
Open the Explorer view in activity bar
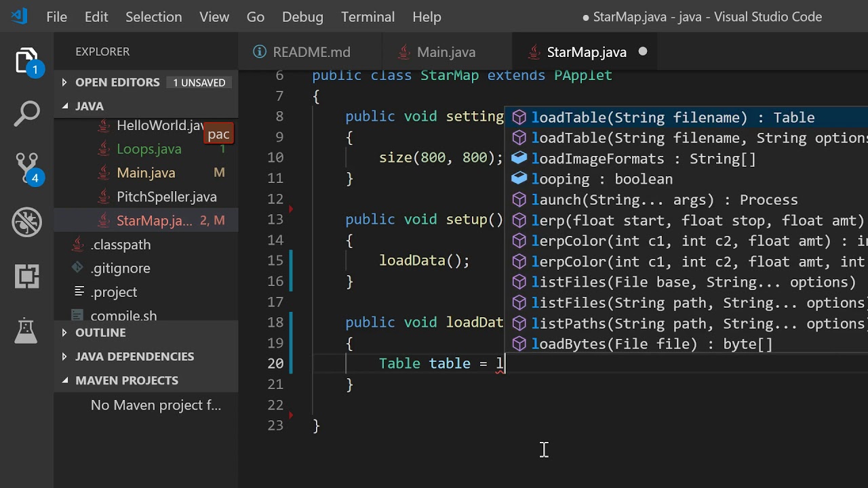(27, 62)
